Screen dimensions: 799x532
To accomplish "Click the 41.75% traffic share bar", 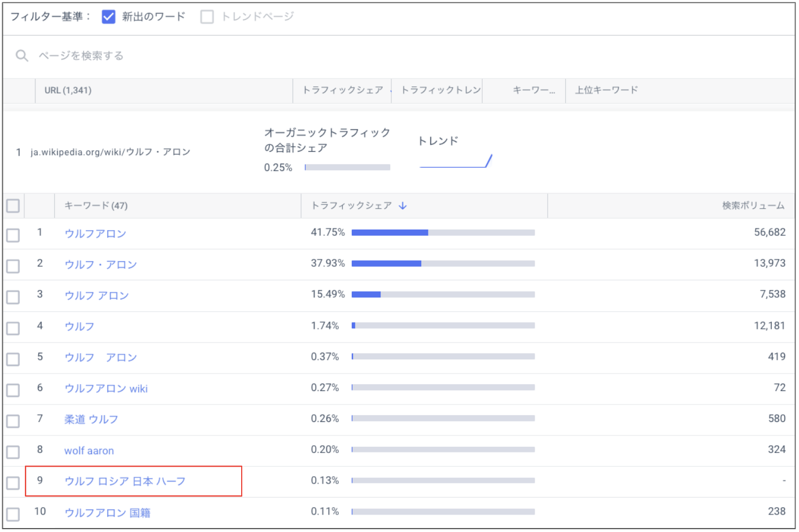I will [x=443, y=232].
